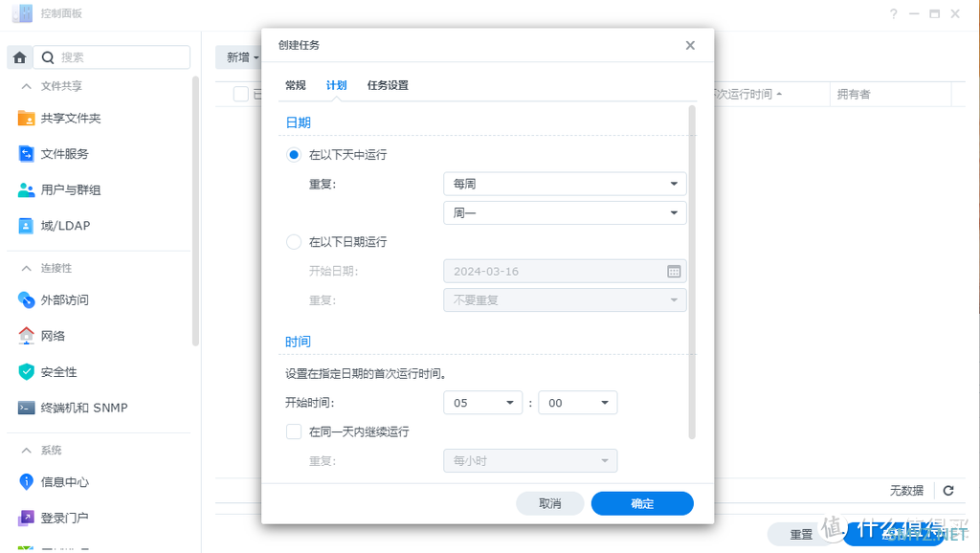The width and height of the screenshot is (980, 553).
Task: Click the 搜索 search field
Action: tap(112, 57)
